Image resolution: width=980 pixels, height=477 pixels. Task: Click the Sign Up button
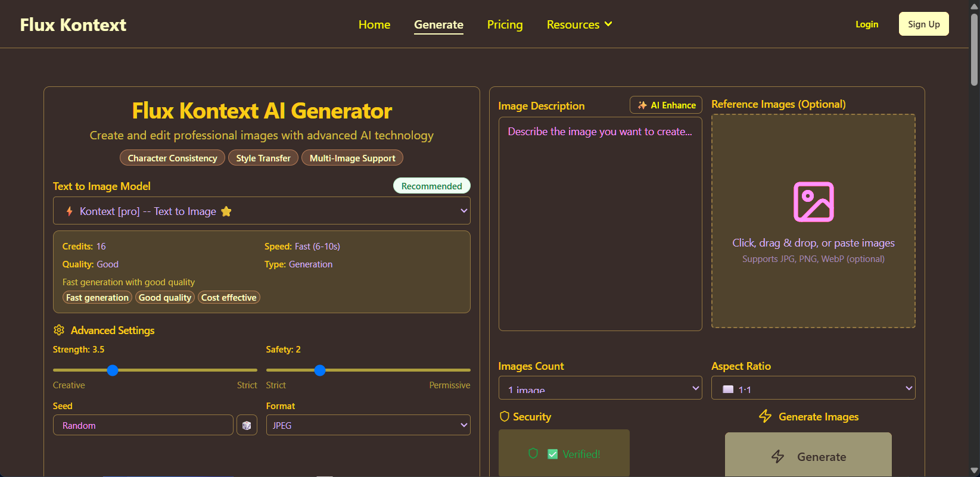pyautogui.click(x=924, y=24)
